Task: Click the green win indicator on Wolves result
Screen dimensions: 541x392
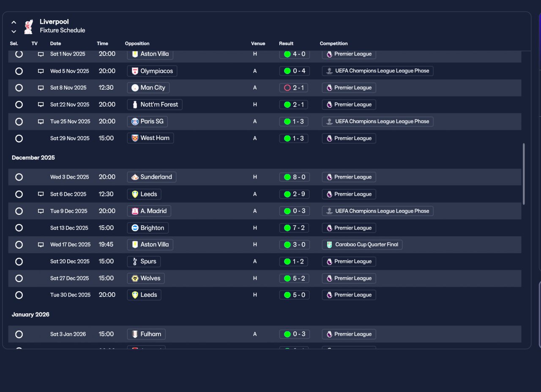Action: click(287, 278)
